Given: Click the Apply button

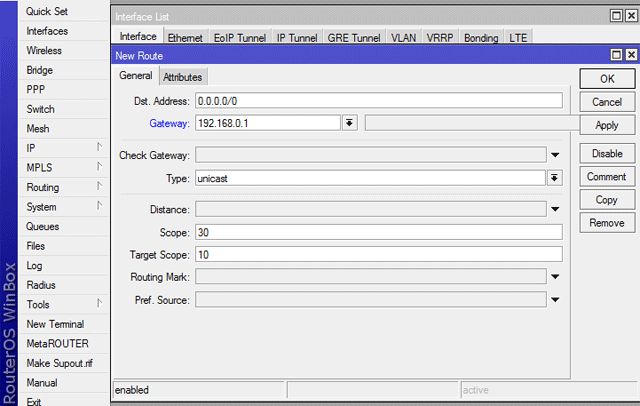Looking at the screenshot, I should (606, 125).
